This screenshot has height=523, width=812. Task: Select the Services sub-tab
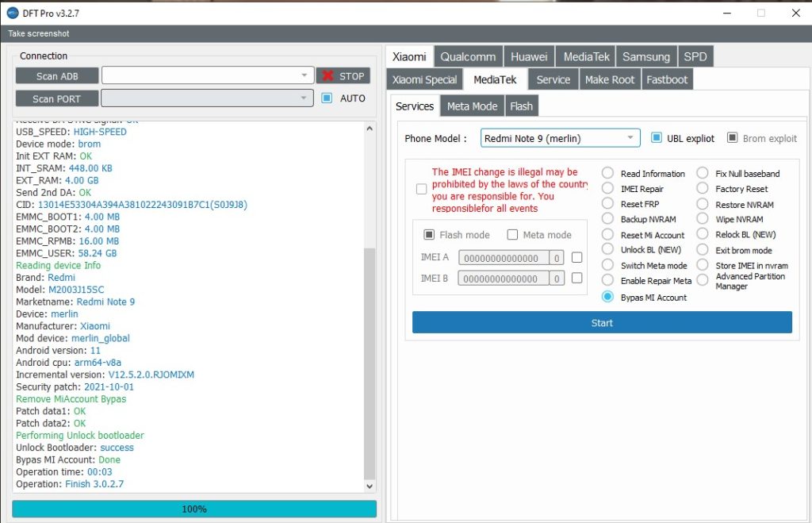(x=414, y=106)
